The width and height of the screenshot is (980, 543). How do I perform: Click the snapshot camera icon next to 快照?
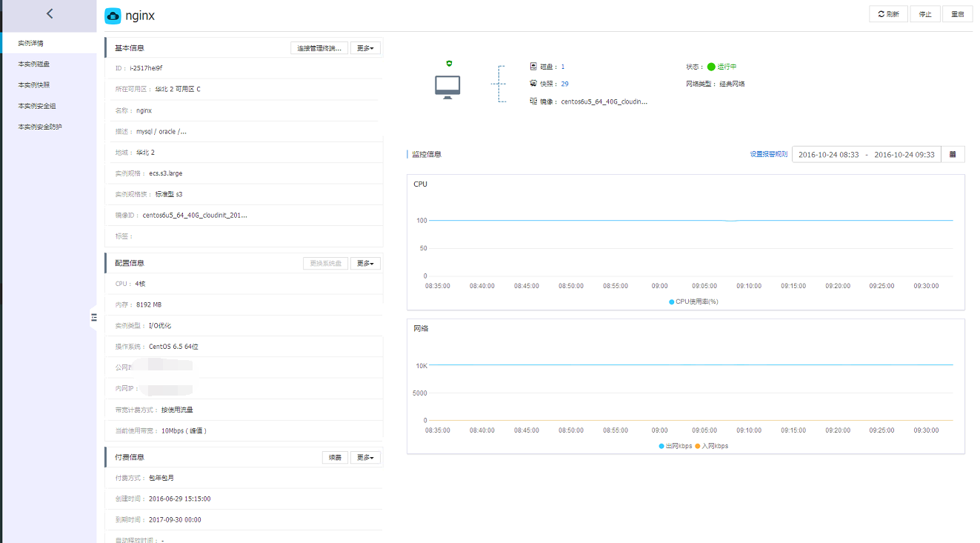tap(533, 84)
